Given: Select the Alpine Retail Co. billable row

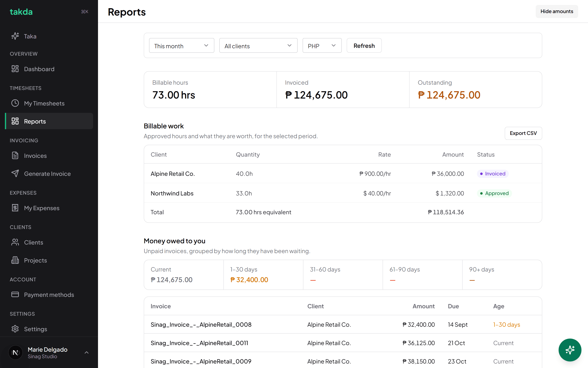Looking at the screenshot, I should click(x=343, y=174).
